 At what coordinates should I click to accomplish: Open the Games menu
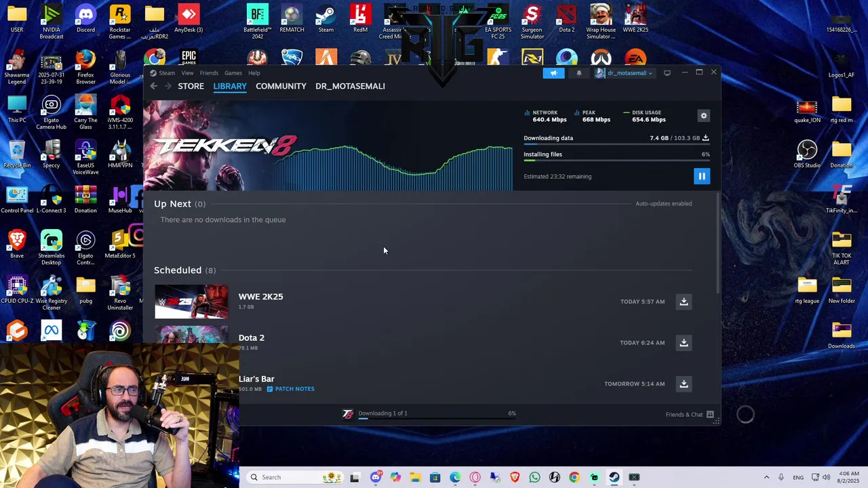pyautogui.click(x=233, y=73)
